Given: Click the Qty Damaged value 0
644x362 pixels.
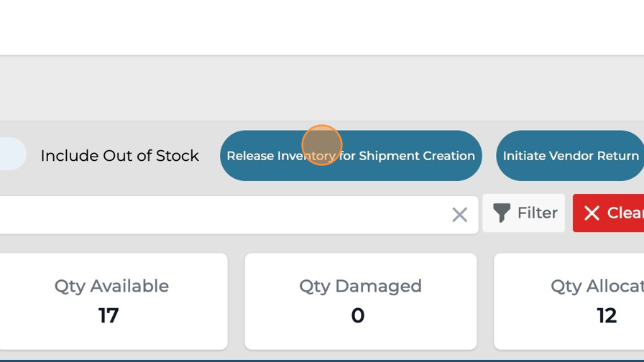Looking at the screenshot, I should pos(358,316).
